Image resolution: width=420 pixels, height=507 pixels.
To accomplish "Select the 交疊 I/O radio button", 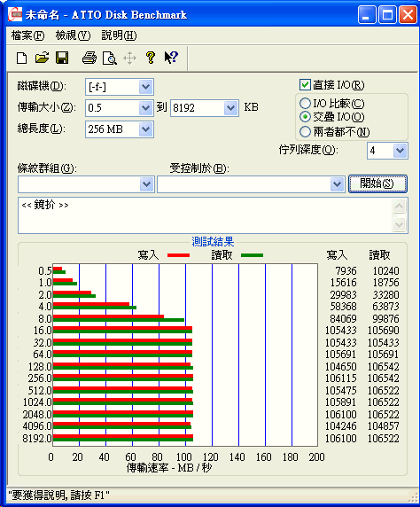I will pos(305,117).
